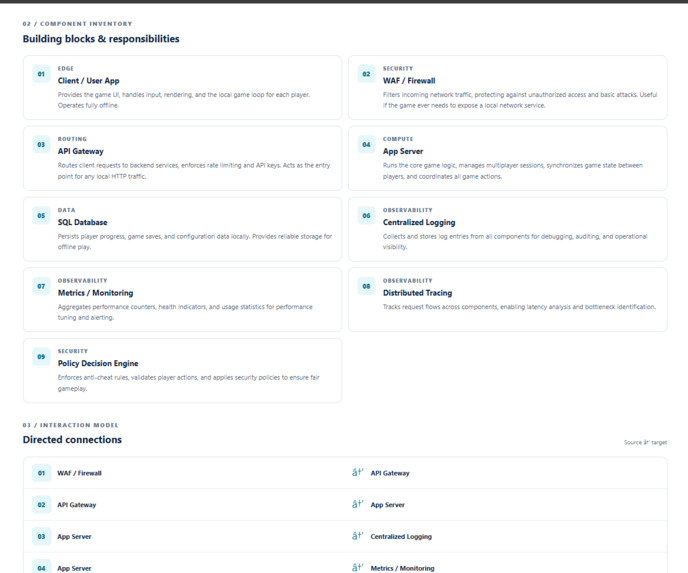Image resolution: width=688 pixels, height=573 pixels.
Task: Click the 05 badge of SQL Database card
Action: pos(41,215)
